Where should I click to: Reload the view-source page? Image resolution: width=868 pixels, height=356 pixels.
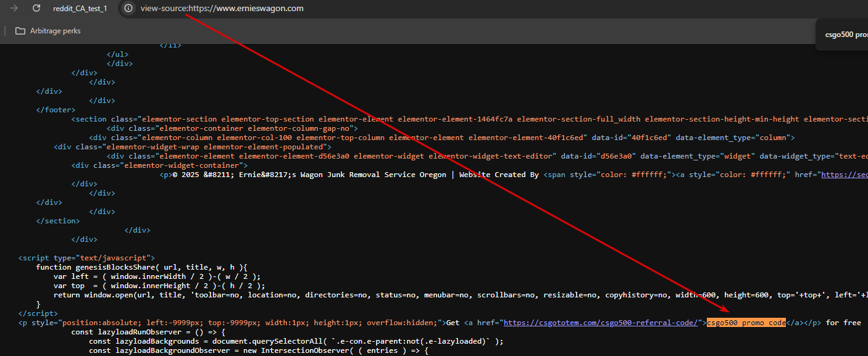[x=36, y=8]
